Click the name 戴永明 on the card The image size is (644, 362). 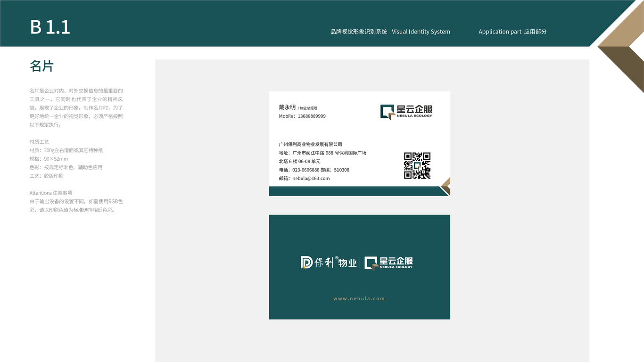[287, 107]
